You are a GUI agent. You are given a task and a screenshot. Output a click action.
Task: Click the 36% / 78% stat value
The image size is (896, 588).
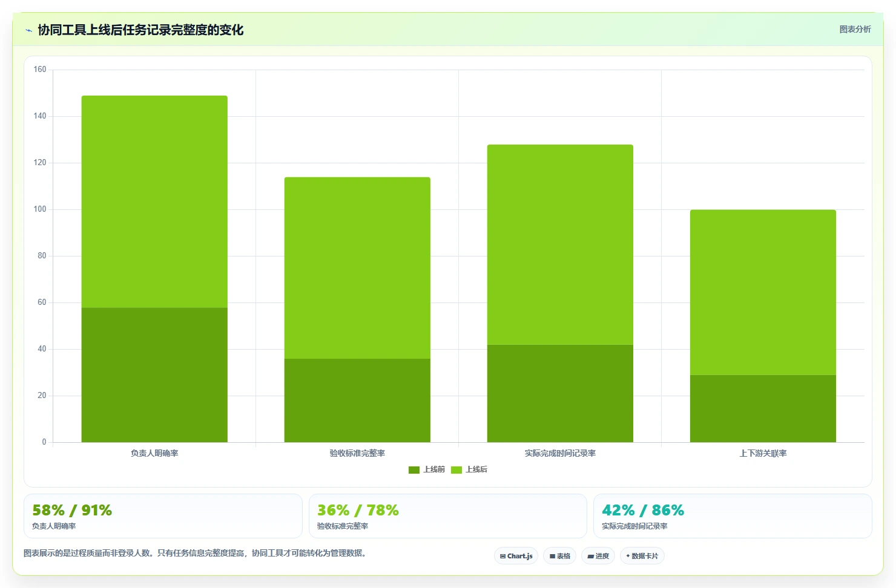click(x=358, y=510)
